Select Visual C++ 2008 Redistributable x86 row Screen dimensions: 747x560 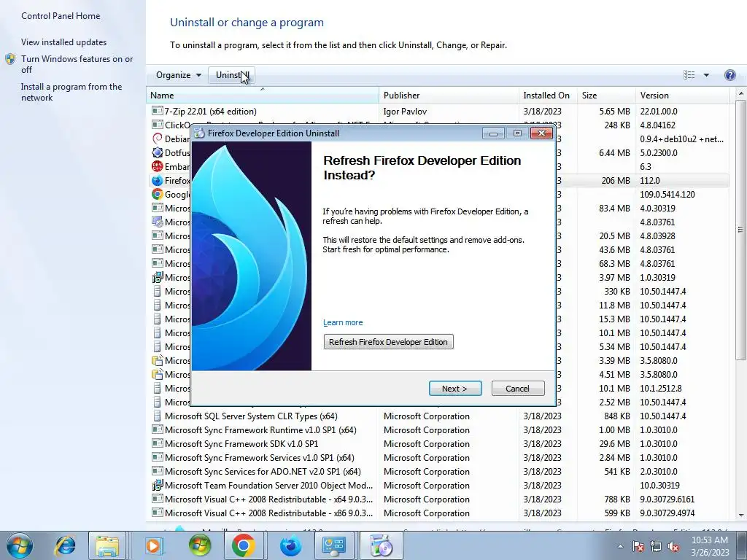(x=438, y=513)
